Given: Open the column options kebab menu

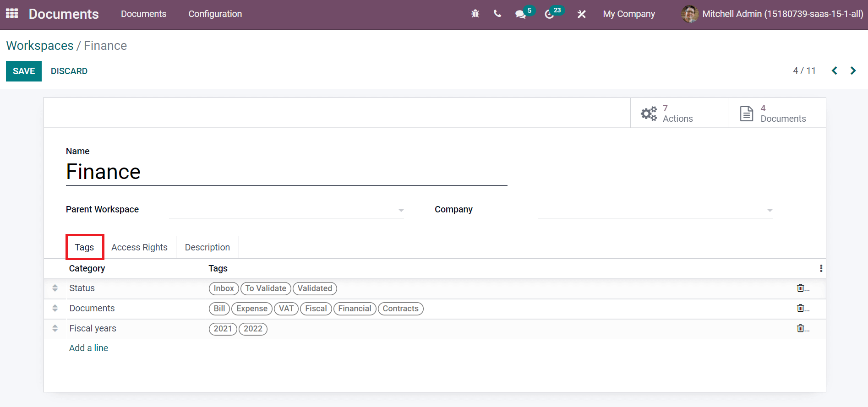Looking at the screenshot, I should click(821, 268).
